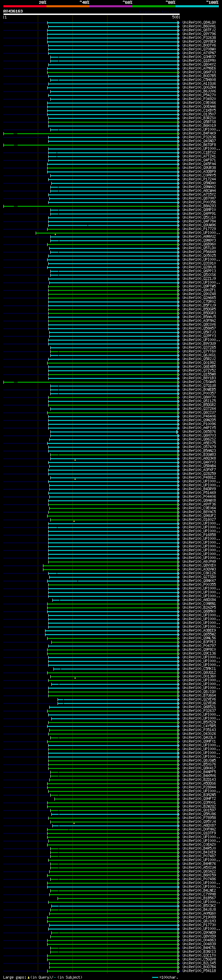The image size is (222, 980).
Task: Select hit label UniRef100_P34920
Action: click(x=199, y=99)
